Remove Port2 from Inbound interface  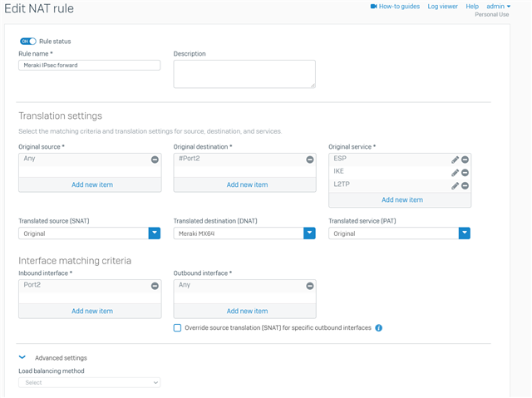click(155, 286)
